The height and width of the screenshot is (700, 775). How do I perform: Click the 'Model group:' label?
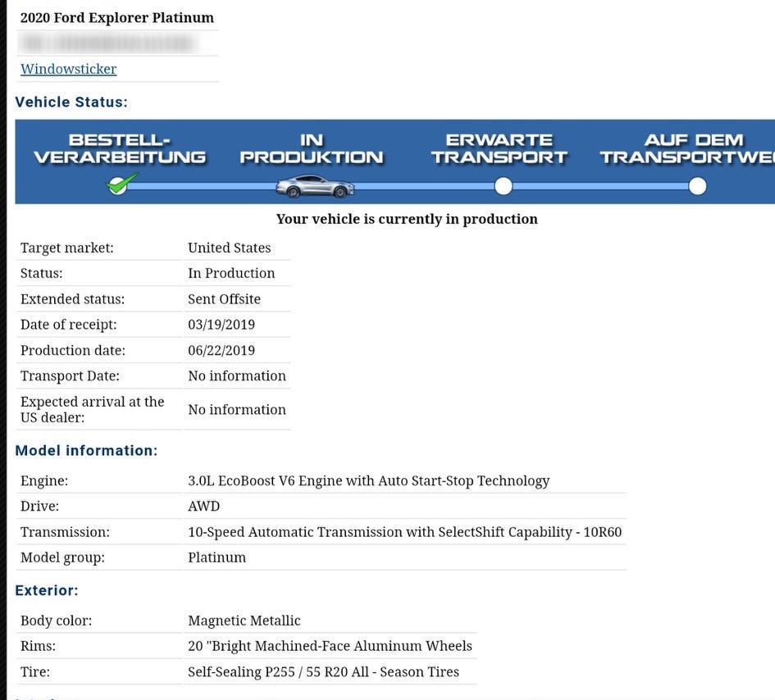click(62, 557)
